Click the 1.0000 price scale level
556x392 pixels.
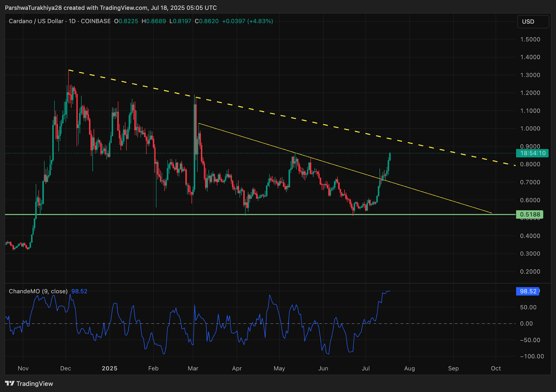pyautogui.click(x=530, y=128)
